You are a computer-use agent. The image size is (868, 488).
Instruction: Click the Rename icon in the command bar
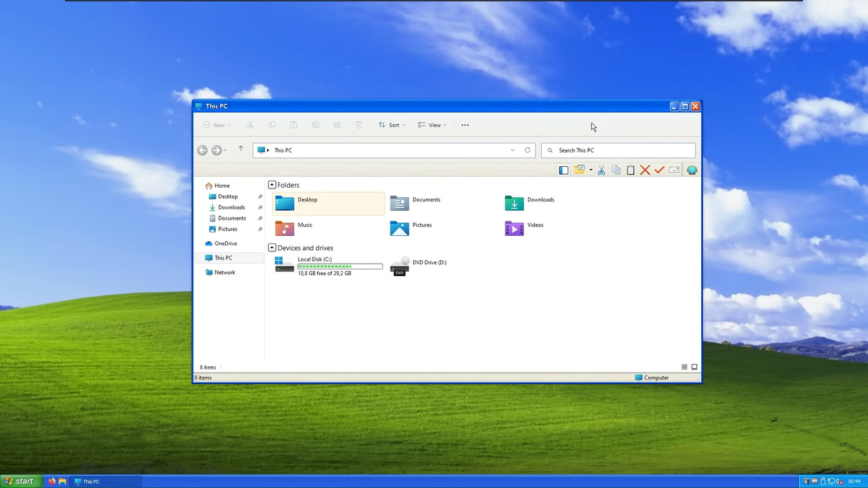315,125
